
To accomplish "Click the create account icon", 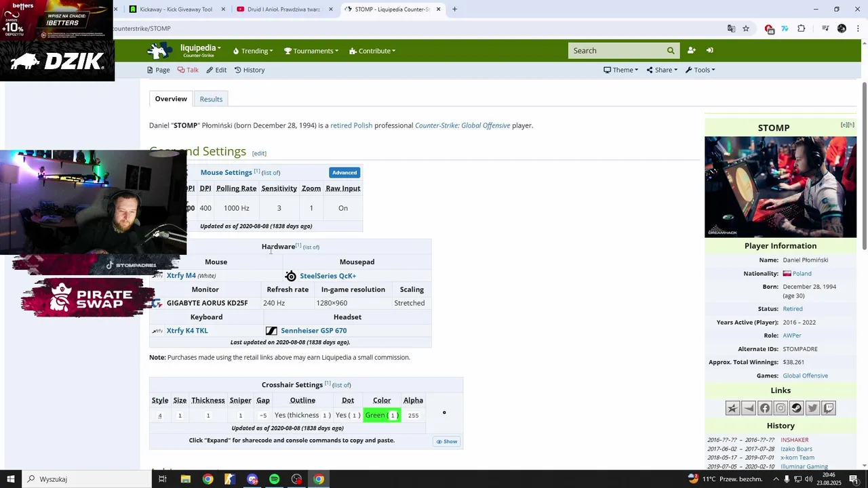I will tap(691, 50).
